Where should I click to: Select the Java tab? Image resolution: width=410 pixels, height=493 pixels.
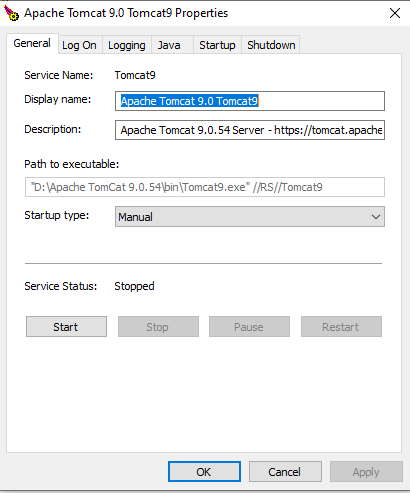(169, 45)
